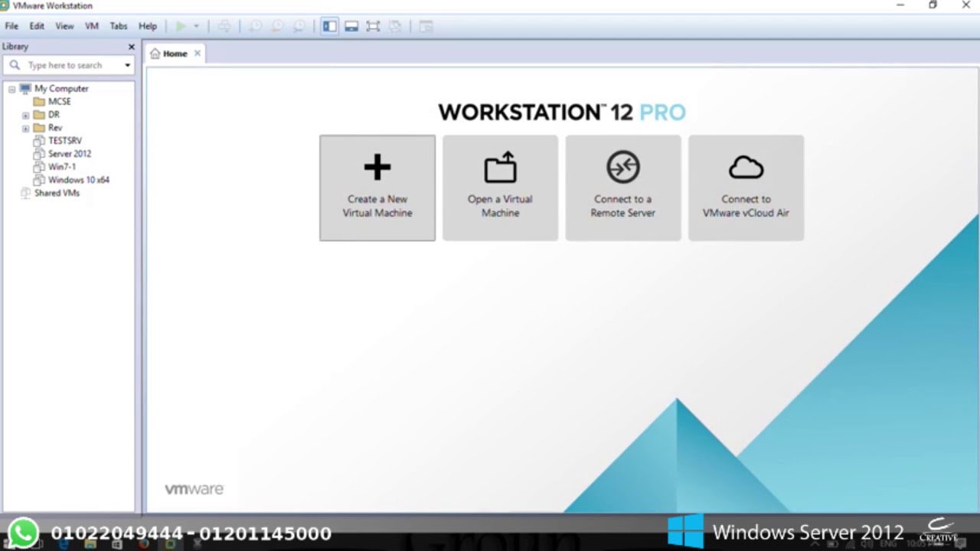Screen dimensions: 980x551
Task: Open the power options dropdown arrow
Action: coord(196,26)
